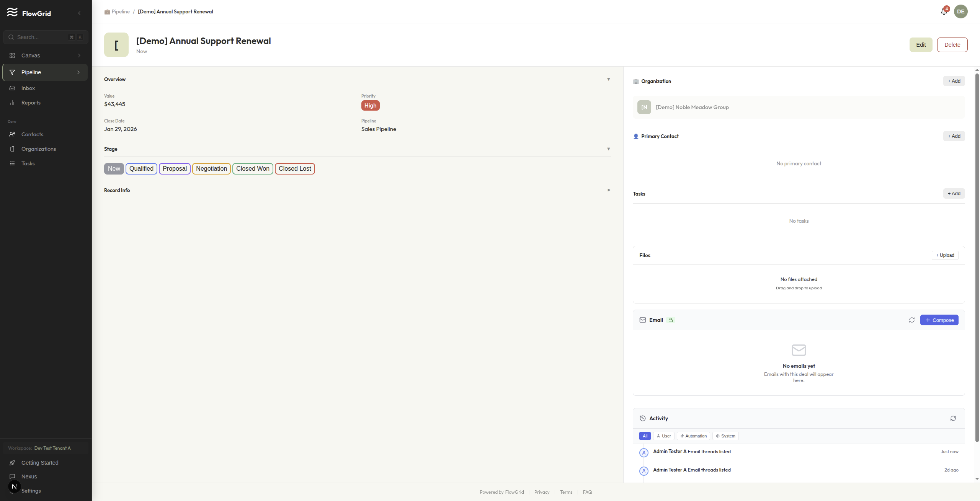Refresh the Email panel
Viewport: 980px width, 501px height.
(911, 320)
